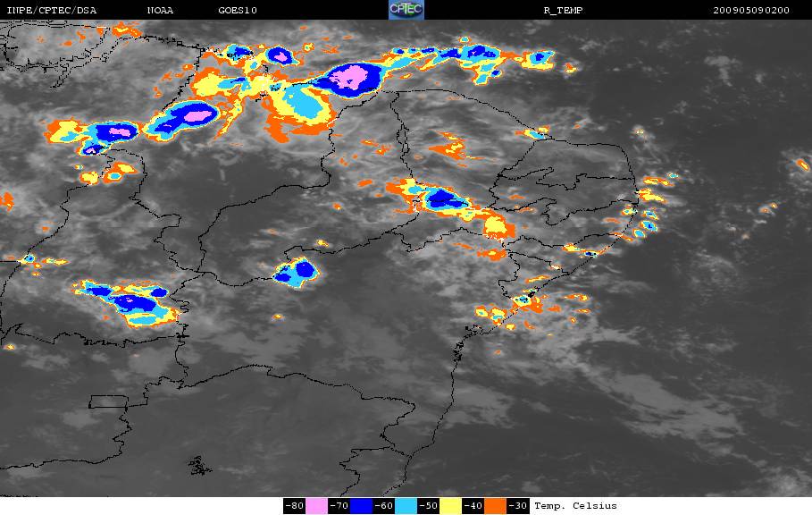Click the Temp. Celsius legend label
This screenshot has height=515, width=812.
click(576, 506)
